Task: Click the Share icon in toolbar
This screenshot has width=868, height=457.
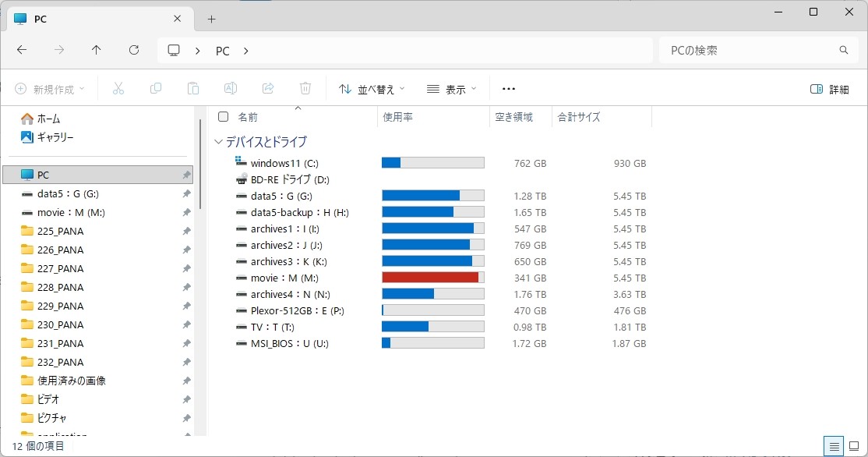Action: [x=268, y=89]
